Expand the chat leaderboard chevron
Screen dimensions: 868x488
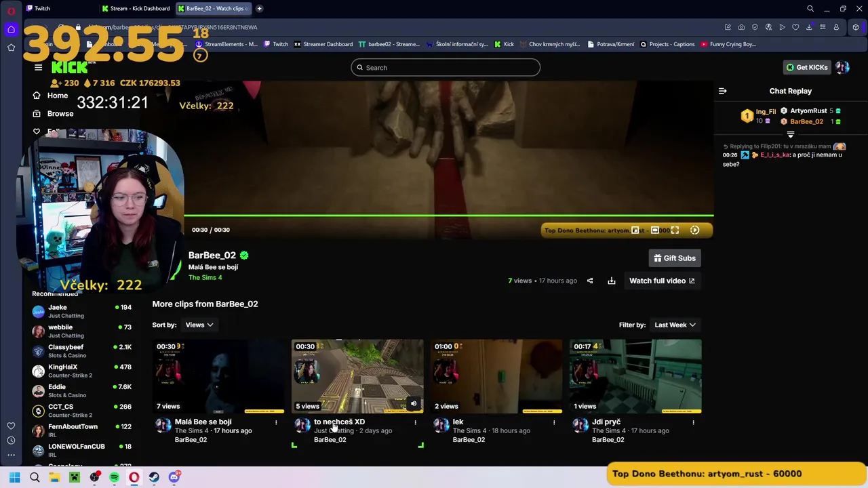click(790, 134)
